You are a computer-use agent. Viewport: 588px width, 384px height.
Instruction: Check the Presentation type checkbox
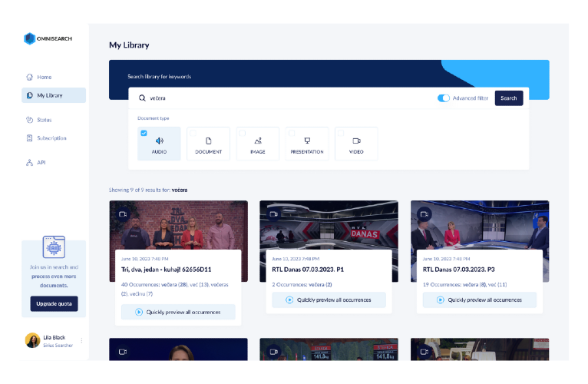[292, 133]
